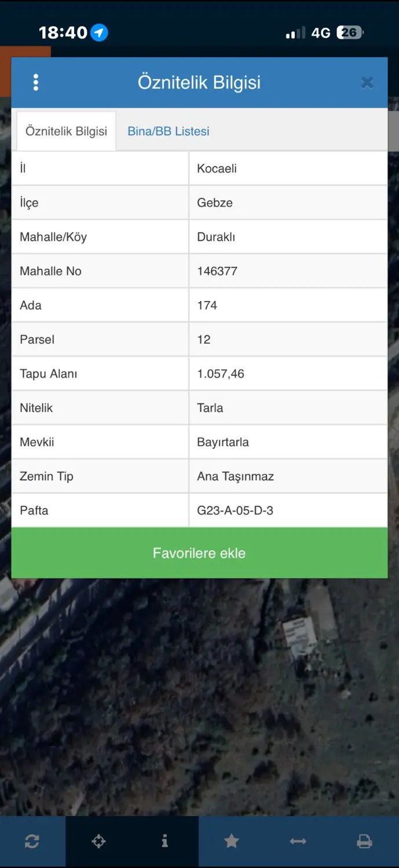Viewport: 399px width, 868px height.
Task: Tap the refresh icon in bottom toolbar
Action: (32, 841)
